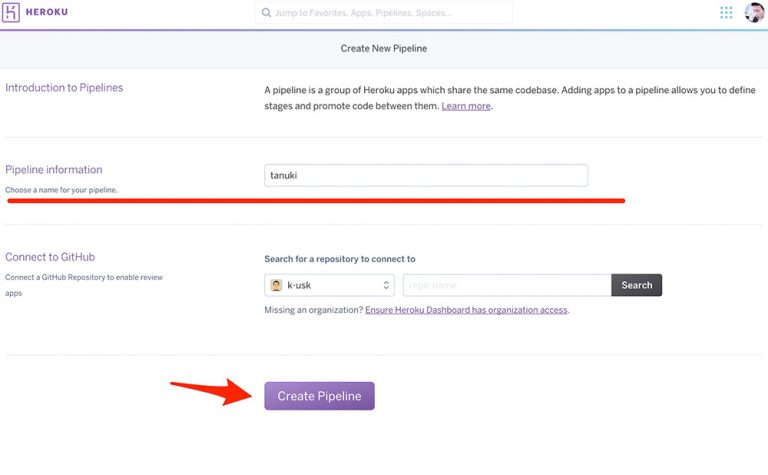Click the magnifier icon in the search bar
This screenshot has height=475, width=768.
click(x=266, y=13)
